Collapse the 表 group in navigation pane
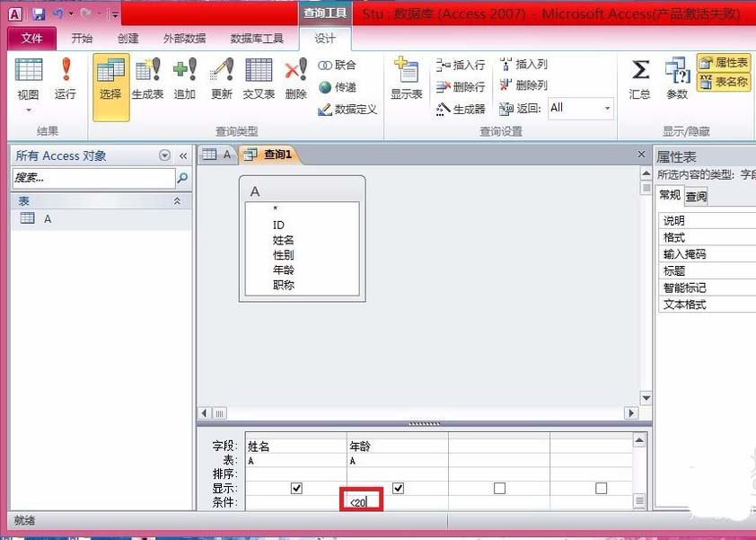756x540 pixels. 177,200
